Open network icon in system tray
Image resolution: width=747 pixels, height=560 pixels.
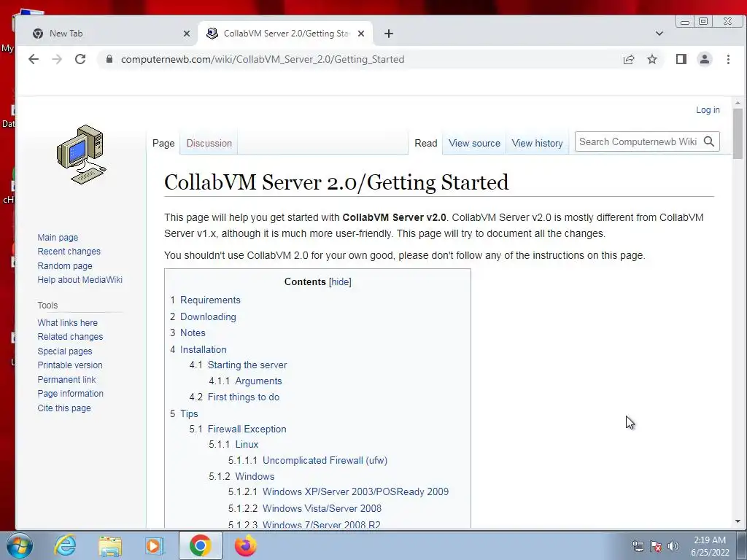coord(638,546)
